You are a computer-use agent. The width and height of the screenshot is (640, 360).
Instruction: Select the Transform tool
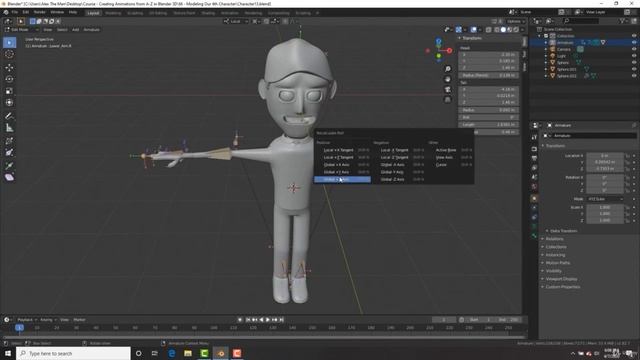coord(9,103)
